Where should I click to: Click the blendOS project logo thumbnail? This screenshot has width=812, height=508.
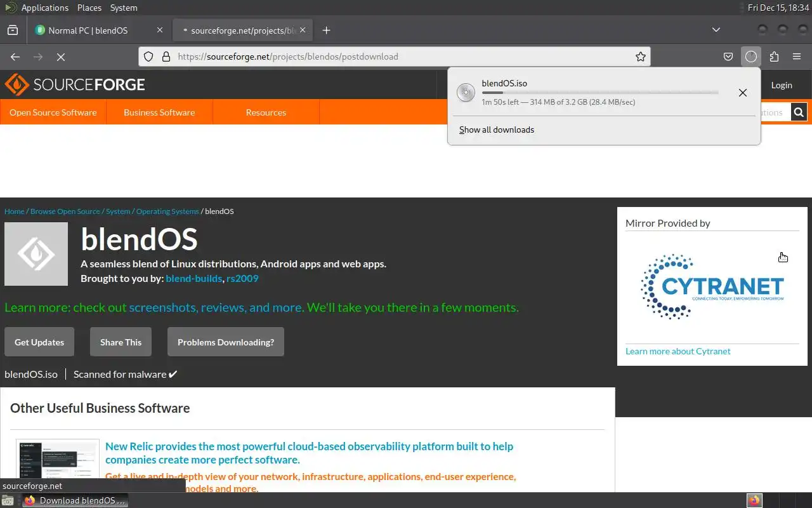tap(36, 254)
